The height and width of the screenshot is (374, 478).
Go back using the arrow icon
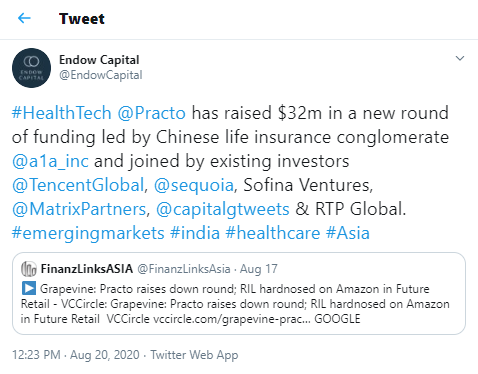click(x=24, y=18)
